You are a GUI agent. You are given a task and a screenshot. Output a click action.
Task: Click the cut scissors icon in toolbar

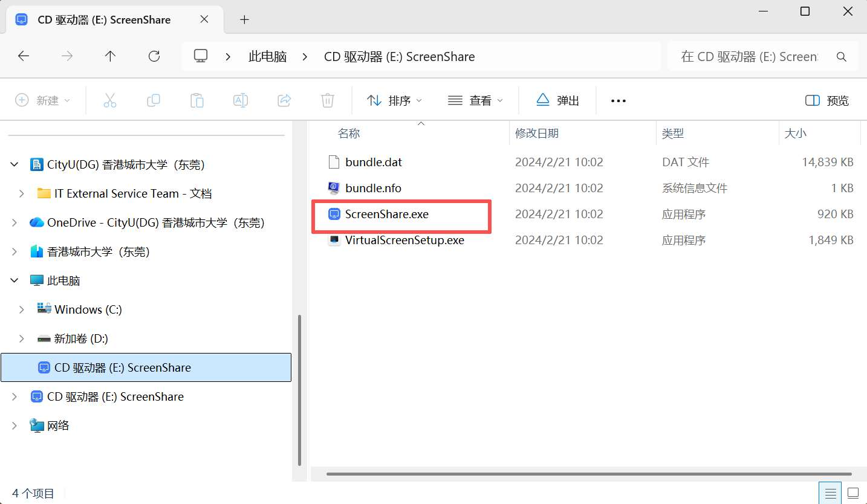pos(109,100)
